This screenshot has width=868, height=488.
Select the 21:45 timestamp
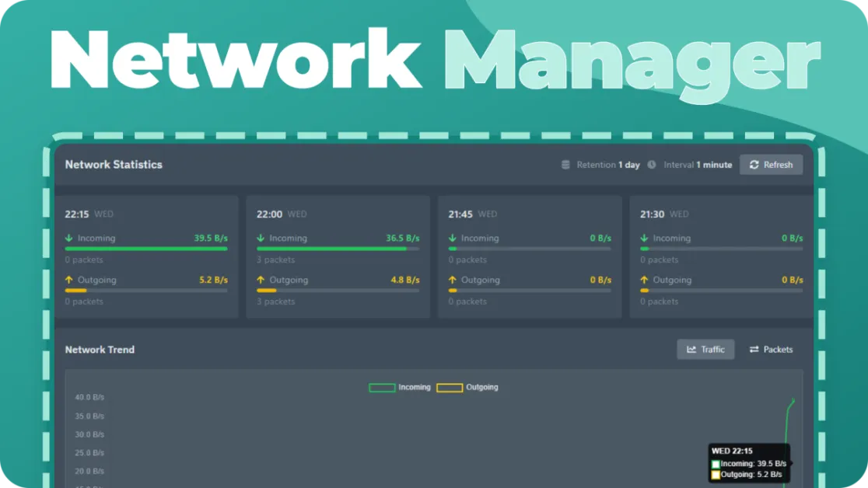[460, 214]
